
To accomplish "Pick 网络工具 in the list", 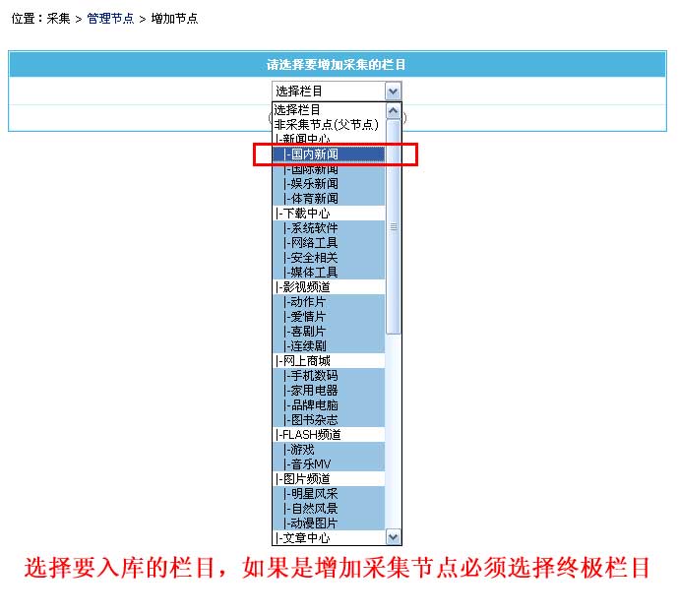I will point(311,243).
